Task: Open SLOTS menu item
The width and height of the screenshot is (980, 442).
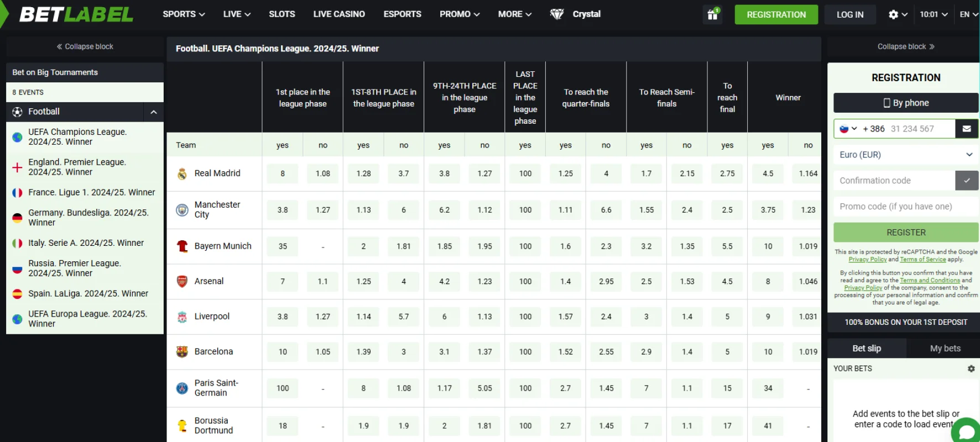Action: (x=282, y=14)
